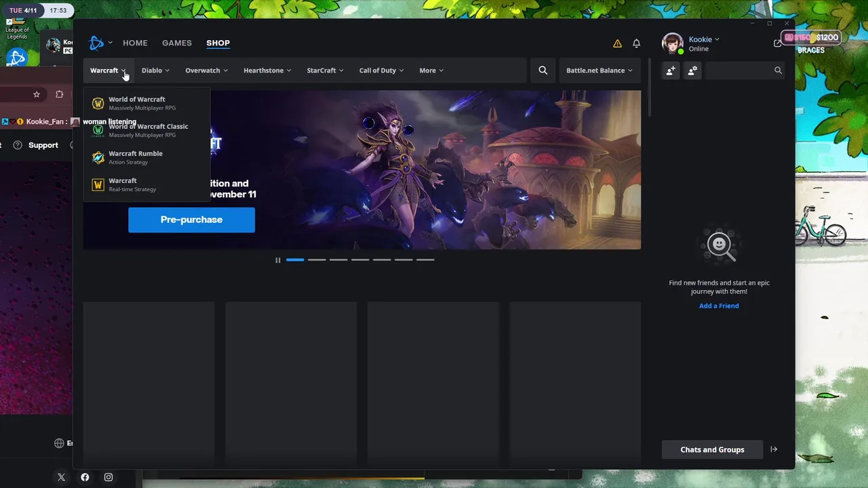Choose Warcraft Real-time Strategy entry
This screenshot has width=868, height=488.
pyautogui.click(x=146, y=184)
